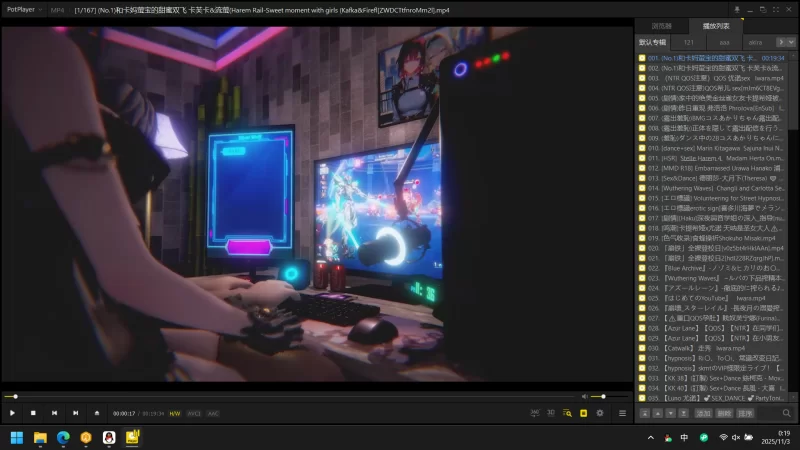Move selected playlist item to bottom
The width and height of the screenshot is (800, 450).
point(683,413)
